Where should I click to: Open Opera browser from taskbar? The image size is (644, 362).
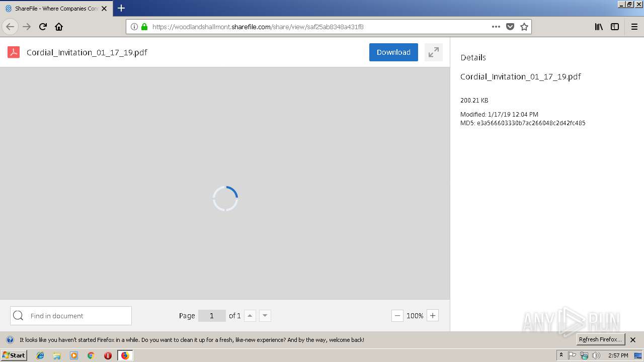[x=108, y=355]
